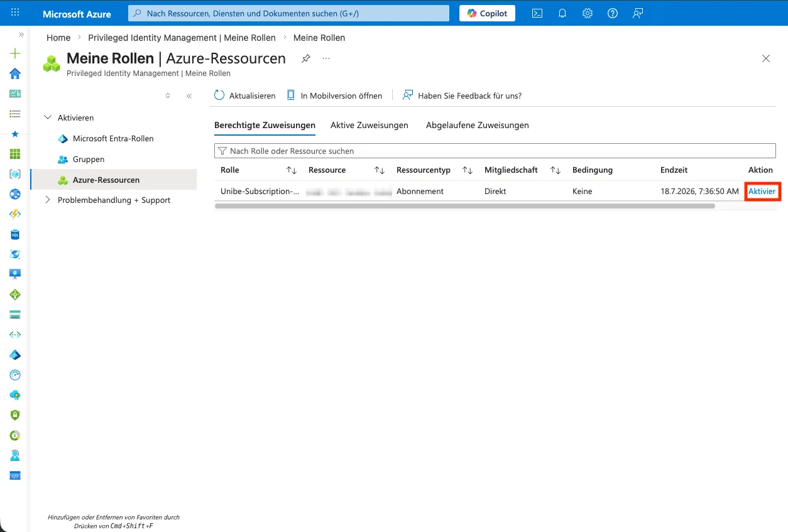This screenshot has height=532, width=788.
Task: Click the Endzeit value 18.7.2026, 7:36:50 AM
Action: point(699,191)
